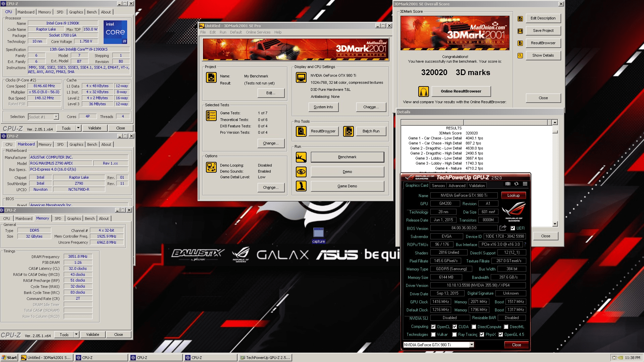Click Selected Tests checklist icon

click(211, 116)
